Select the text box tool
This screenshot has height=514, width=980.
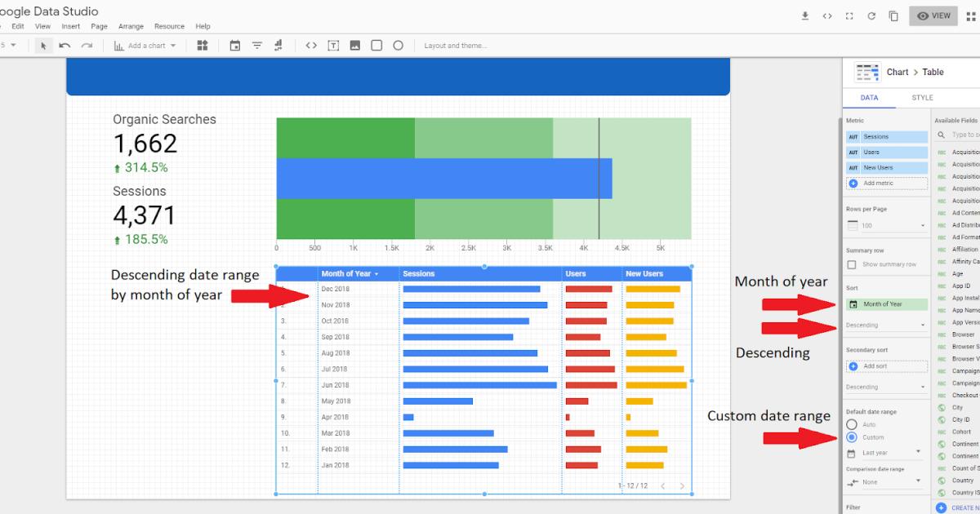pyautogui.click(x=333, y=46)
